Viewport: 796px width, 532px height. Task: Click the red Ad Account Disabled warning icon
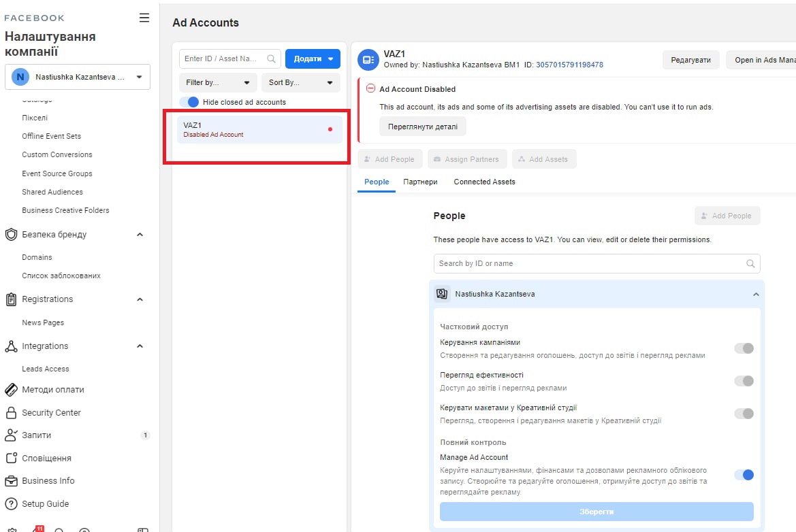click(x=370, y=88)
